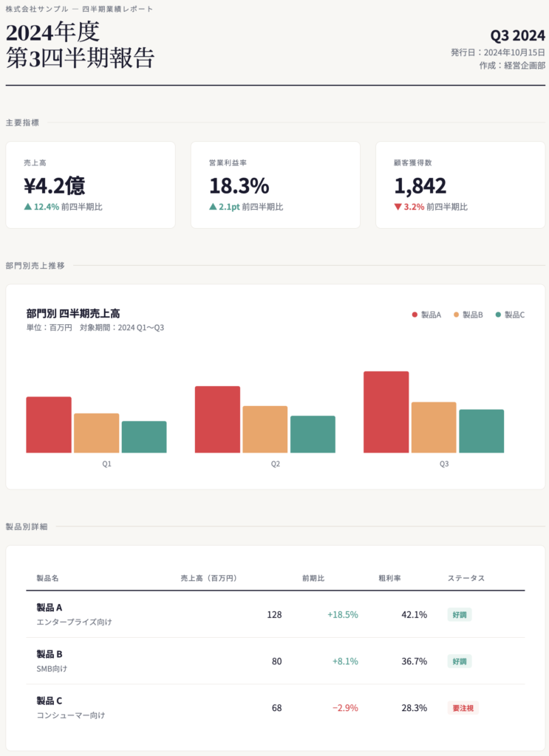Click the 要注視 badge in 製品 C row

pos(463,707)
